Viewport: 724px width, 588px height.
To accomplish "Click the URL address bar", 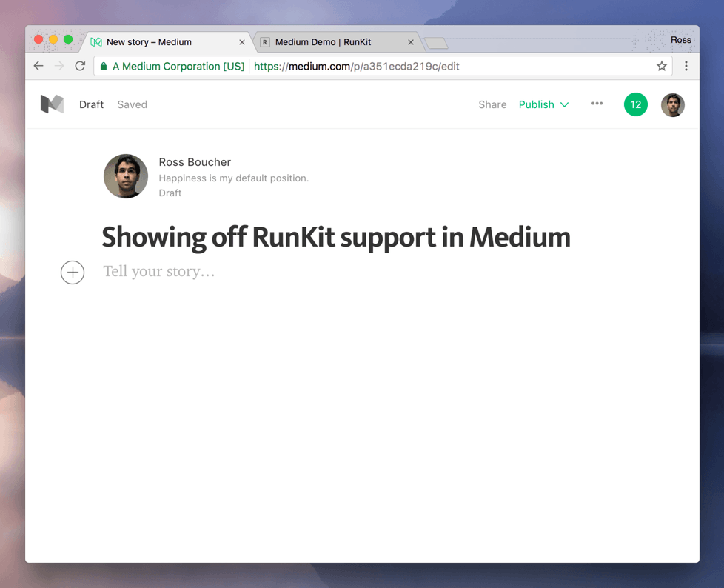I will coord(383,66).
